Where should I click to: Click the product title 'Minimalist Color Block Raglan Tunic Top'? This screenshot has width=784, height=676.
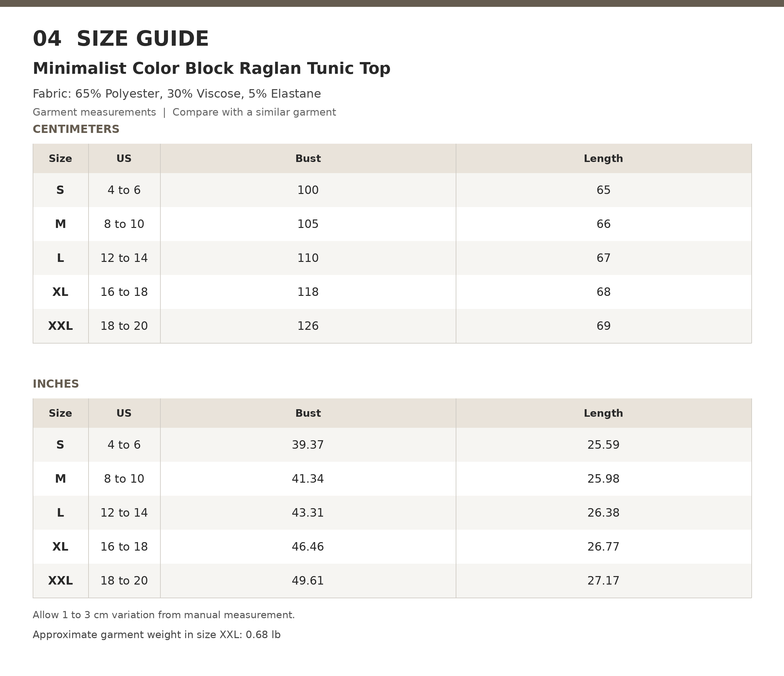click(x=211, y=69)
